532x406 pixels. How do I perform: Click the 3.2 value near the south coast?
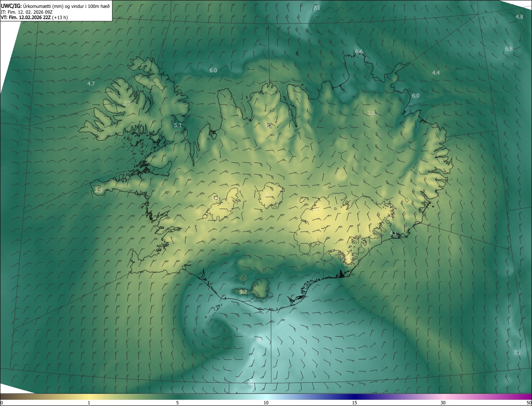click(x=244, y=292)
